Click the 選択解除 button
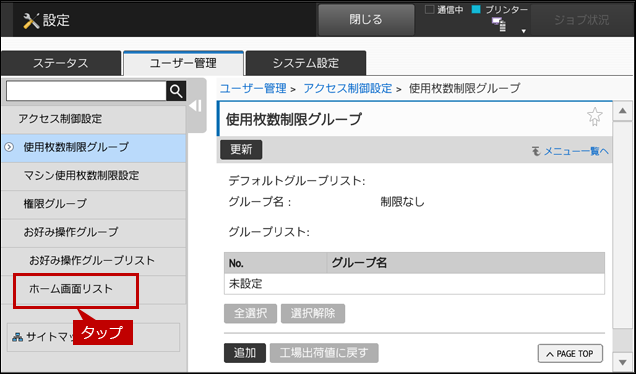636x374 pixels. pos(313,314)
